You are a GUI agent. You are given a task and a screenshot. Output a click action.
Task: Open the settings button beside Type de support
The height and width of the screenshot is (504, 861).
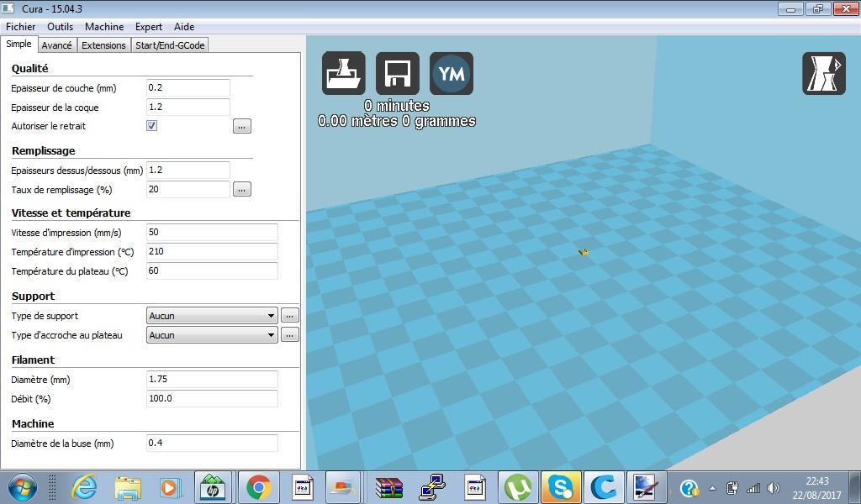click(290, 315)
